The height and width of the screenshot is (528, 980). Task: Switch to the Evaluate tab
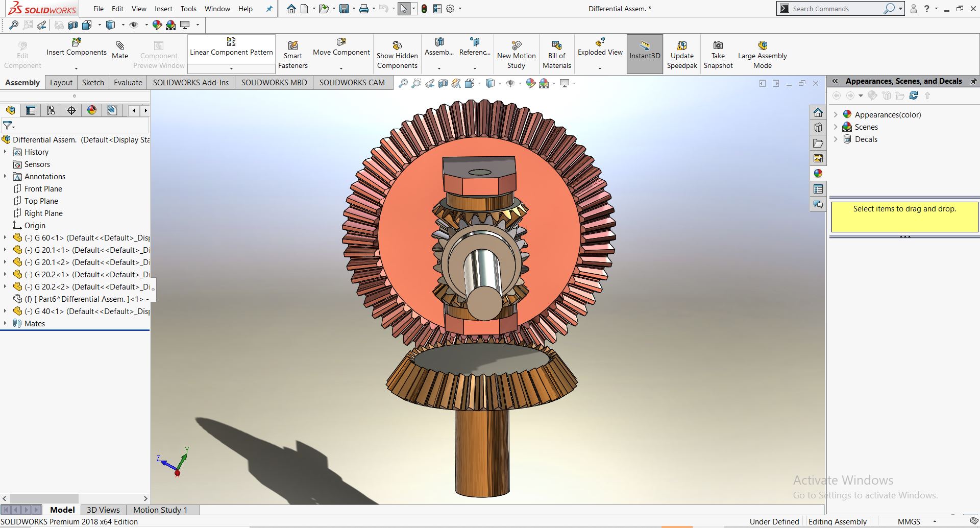128,82
